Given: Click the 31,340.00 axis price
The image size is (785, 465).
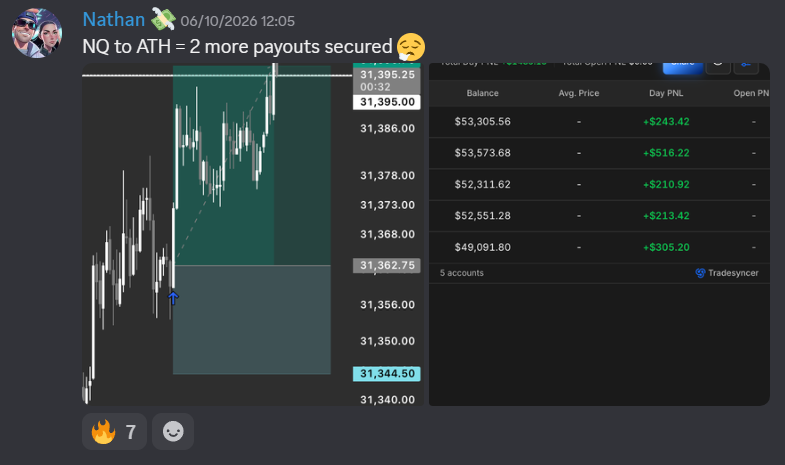Looking at the screenshot, I should [387, 399].
